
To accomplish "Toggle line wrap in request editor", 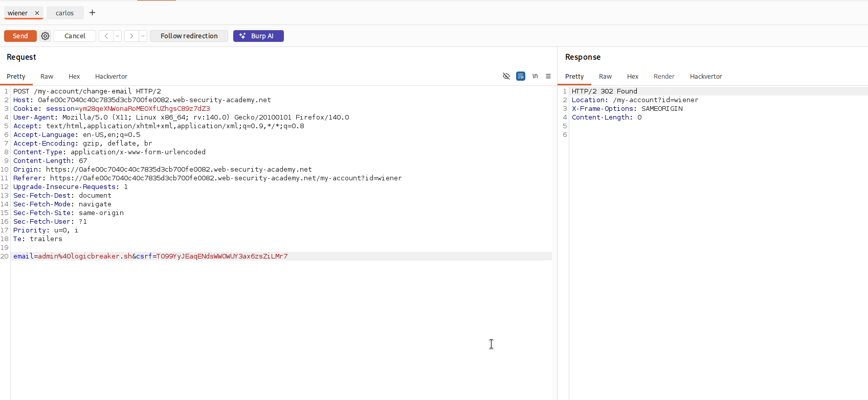I will click(x=521, y=76).
